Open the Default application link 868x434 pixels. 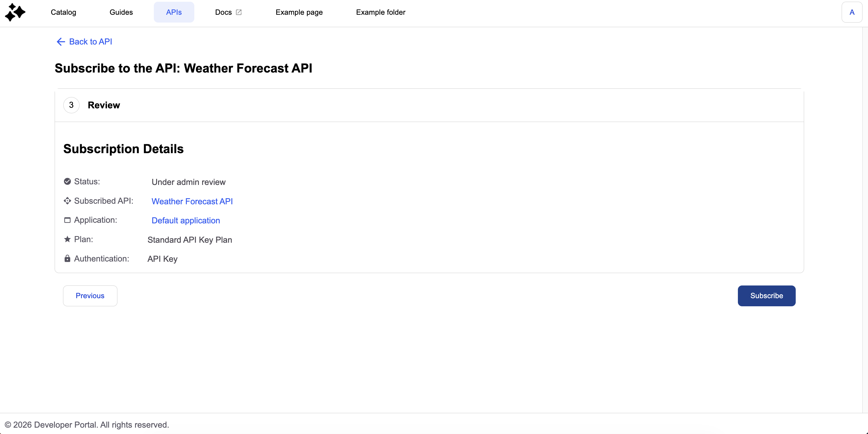186,220
